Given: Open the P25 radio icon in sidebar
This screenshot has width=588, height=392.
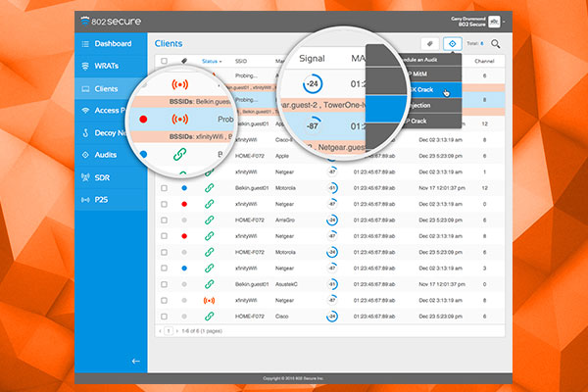Looking at the screenshot, I should (85, 200).
